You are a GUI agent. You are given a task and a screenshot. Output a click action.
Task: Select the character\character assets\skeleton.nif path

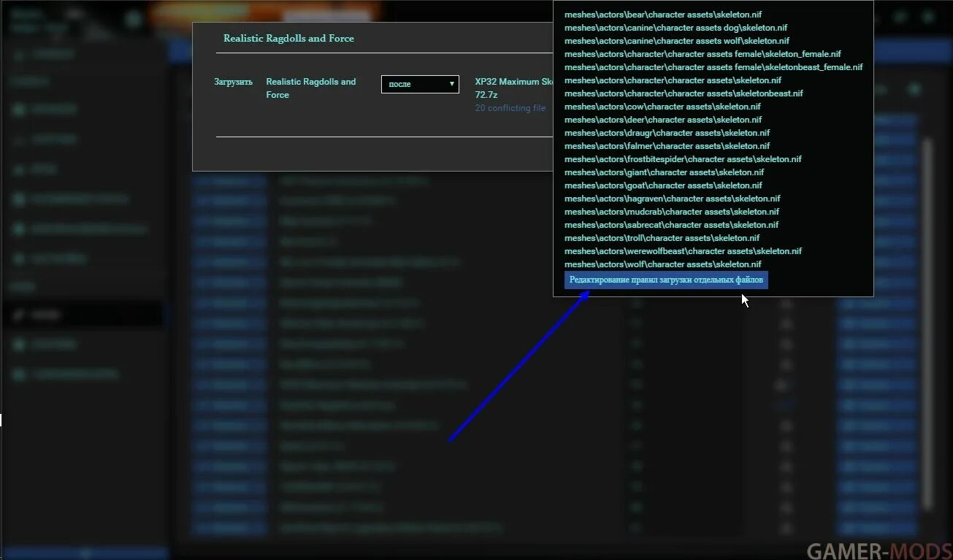click(673, 80)
